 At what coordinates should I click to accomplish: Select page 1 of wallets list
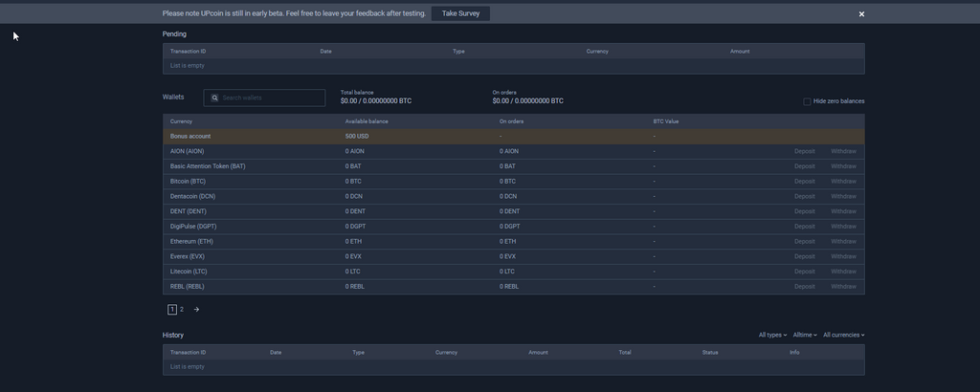[x=172, y=310]
